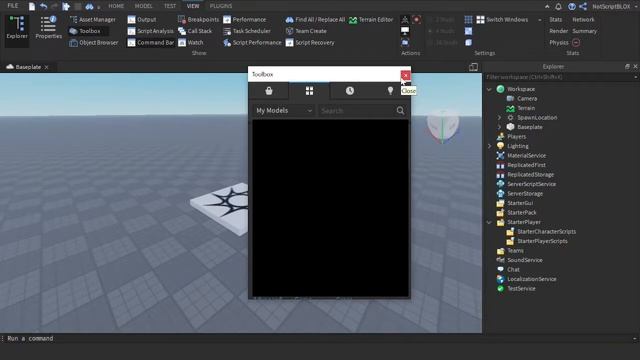Expand the SpawnLocation node
640x360 pixels.
pyautogui.click(x=499, y=118)
